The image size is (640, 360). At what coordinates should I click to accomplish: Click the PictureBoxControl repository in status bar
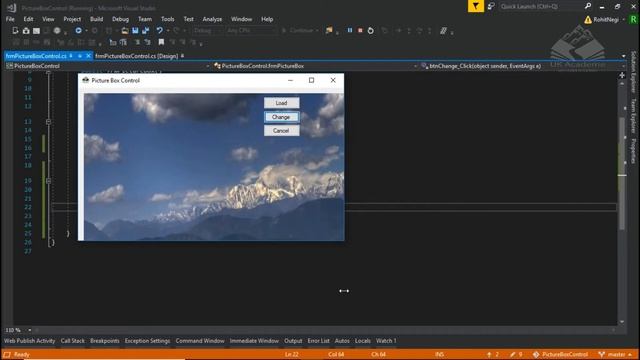(560, 354)
